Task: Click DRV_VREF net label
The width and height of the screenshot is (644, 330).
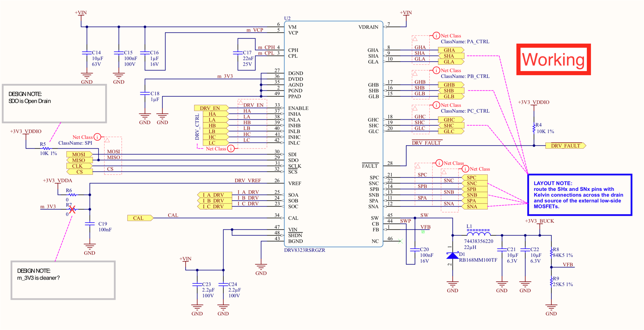Action: tap(248, 180)
